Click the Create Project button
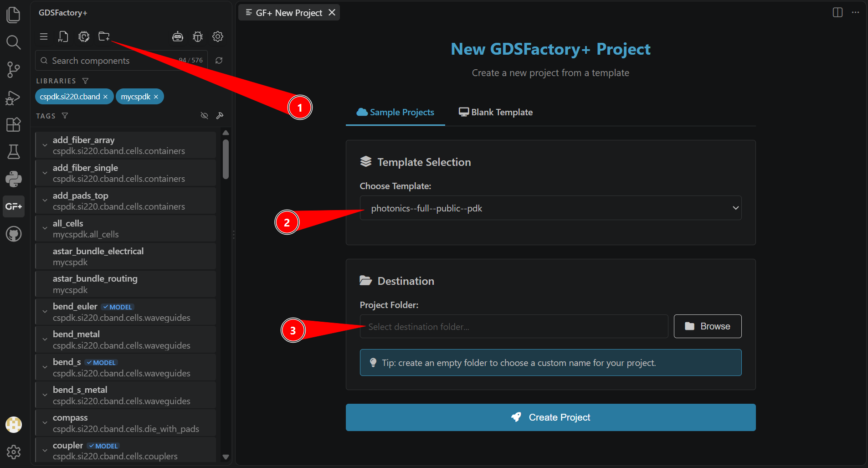 (x=550, y=417)
